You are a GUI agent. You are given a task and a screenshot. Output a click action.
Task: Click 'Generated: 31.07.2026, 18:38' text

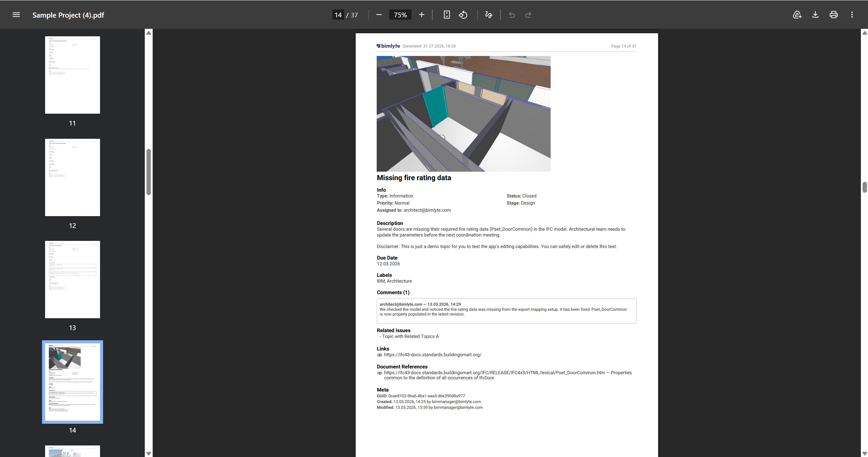click(429, 46)
